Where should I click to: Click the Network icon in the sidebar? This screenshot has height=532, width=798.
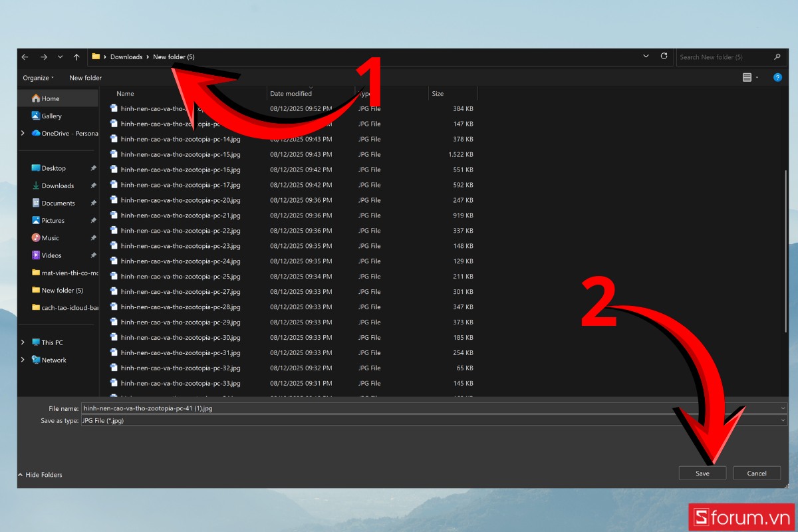click(36, 360)
